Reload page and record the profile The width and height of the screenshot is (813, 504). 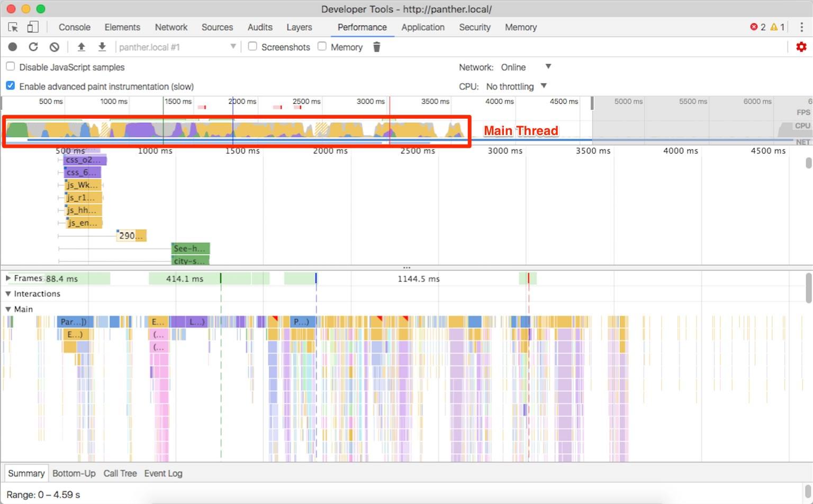tap(33, 47)
